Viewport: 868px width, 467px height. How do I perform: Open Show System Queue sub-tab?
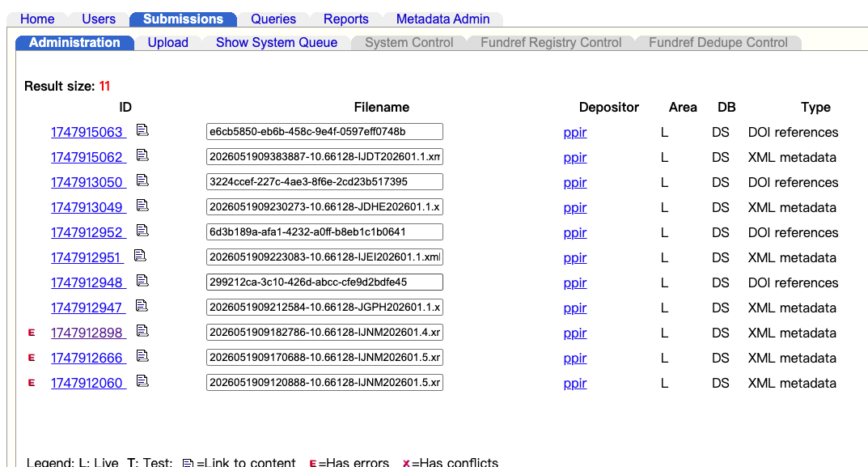click(x=277, y=43)
